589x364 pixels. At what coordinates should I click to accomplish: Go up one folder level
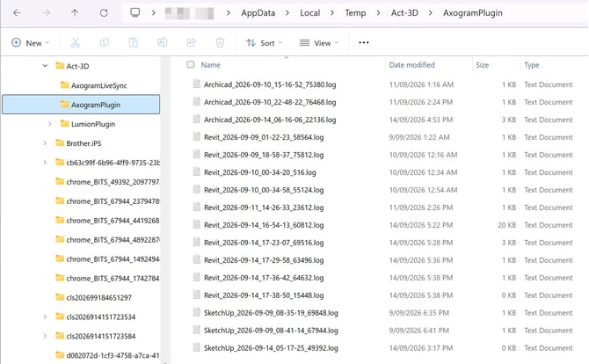pos(75,13)
